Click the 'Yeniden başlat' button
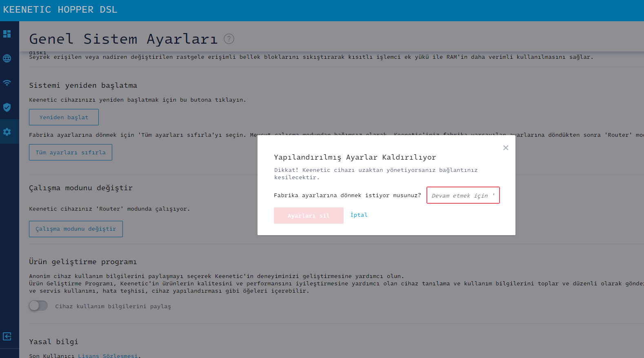The height and width of the screenshot is (358, 644). click(64, 117)
